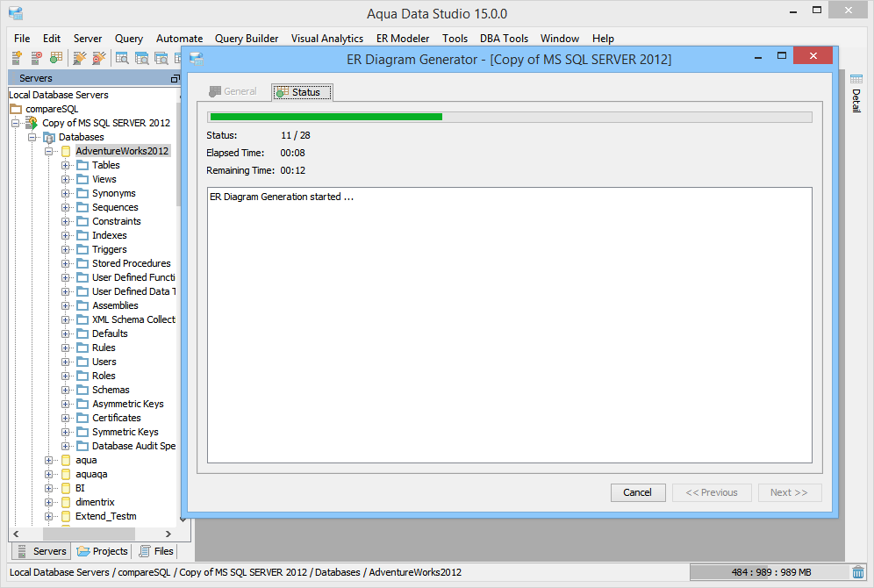Select the Asymmetric Keys tree row
The height and width of the screenshot is (588, 874).
point(127,404)
